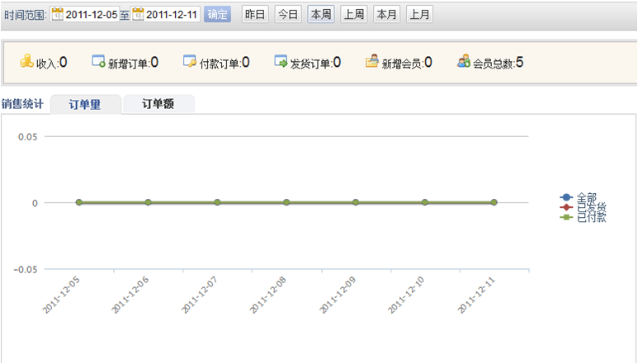Click the 新增订单 new order icon
Viewport: 638px width, 364px height.
(98, 62)
